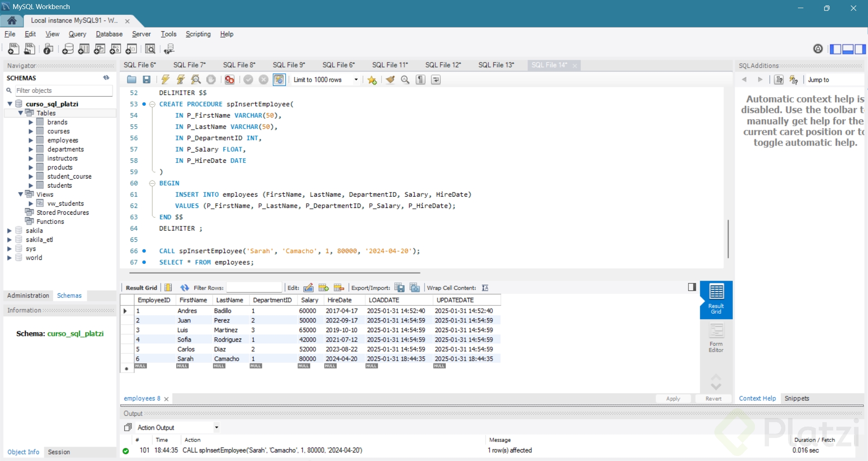Click the save script disk icon
This screenshot has height=461, width=868.
(146, 80)
